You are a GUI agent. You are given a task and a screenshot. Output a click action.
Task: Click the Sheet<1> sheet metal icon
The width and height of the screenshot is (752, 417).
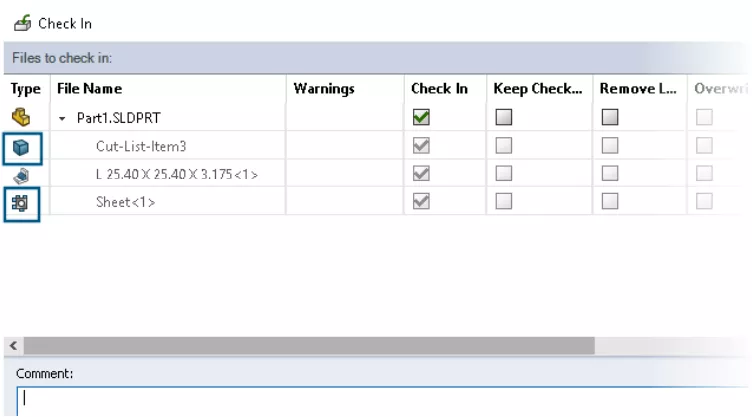21,201
